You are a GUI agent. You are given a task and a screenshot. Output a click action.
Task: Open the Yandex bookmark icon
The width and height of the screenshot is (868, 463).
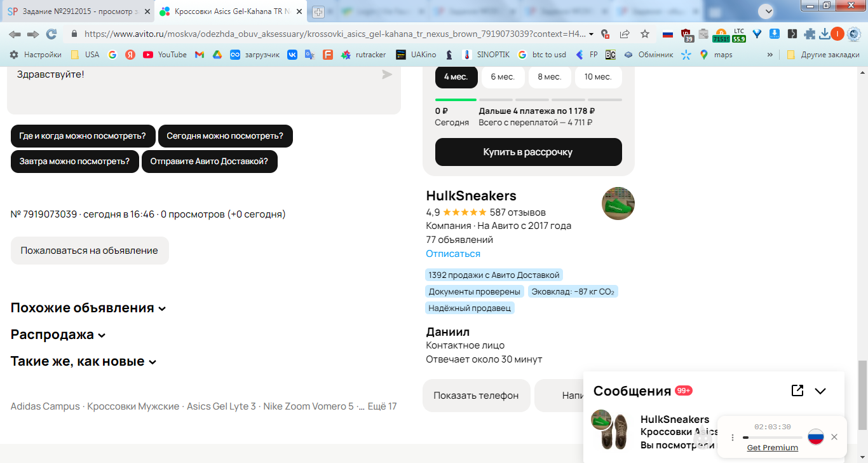130,55
